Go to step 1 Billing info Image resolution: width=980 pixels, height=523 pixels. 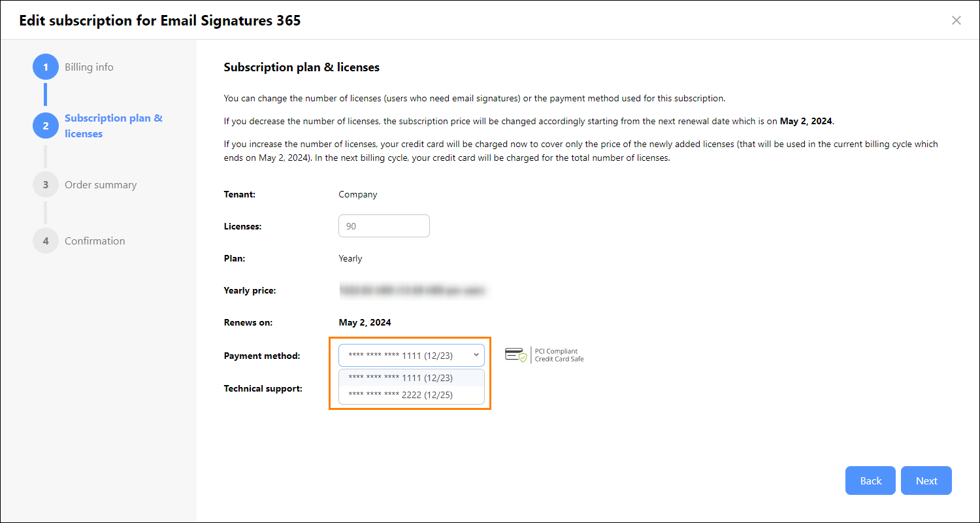tap(89, 67)
